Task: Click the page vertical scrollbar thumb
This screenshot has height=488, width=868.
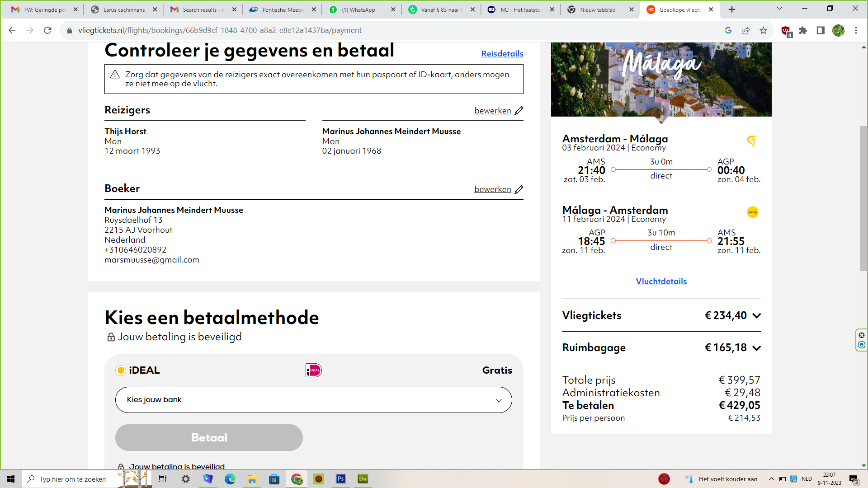Action: (863, 199)
